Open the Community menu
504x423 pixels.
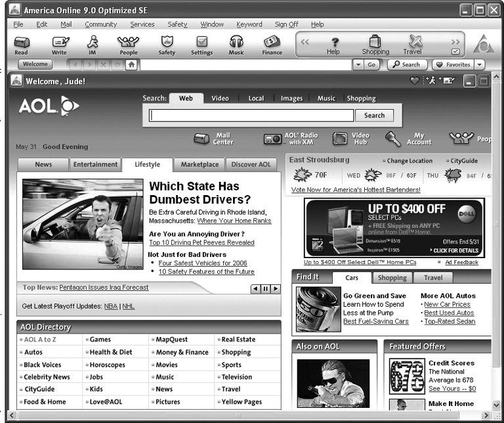tap(100, 24)
